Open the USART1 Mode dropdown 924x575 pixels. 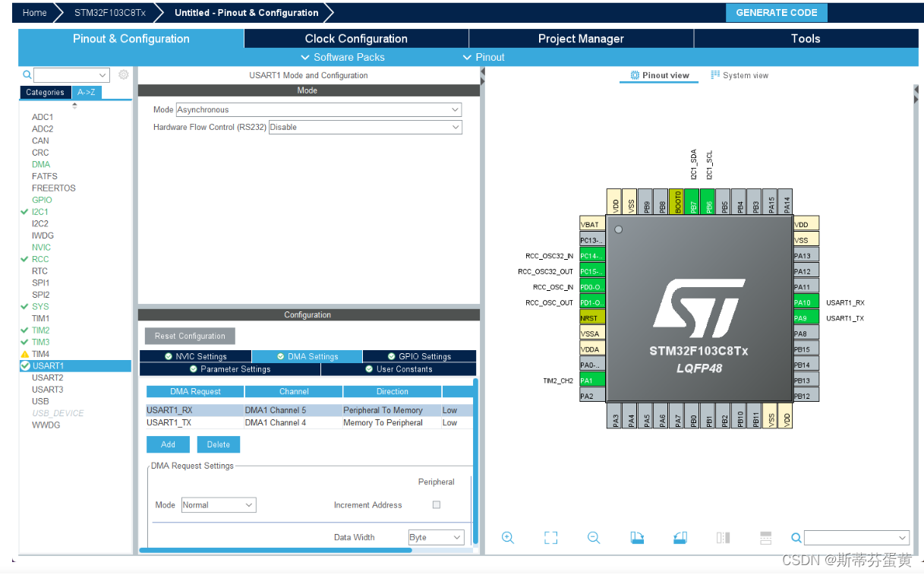pyautogui.click(x=319, y=109)
